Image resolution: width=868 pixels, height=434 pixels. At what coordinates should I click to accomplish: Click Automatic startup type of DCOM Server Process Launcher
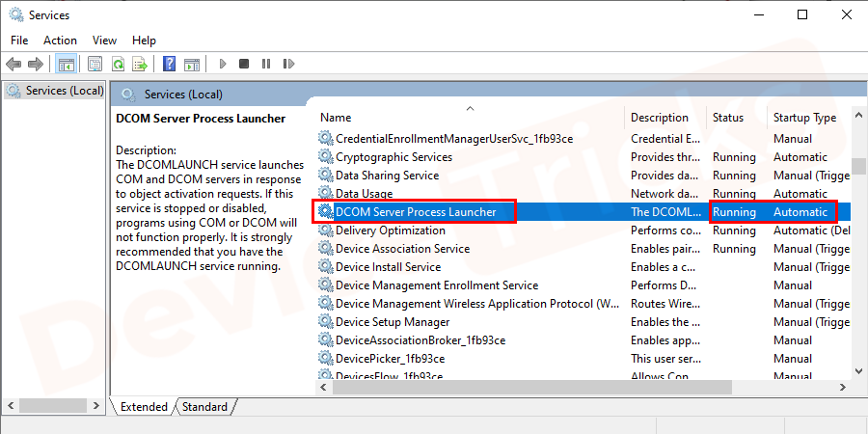pyautogui.click(x=800, y=212)
